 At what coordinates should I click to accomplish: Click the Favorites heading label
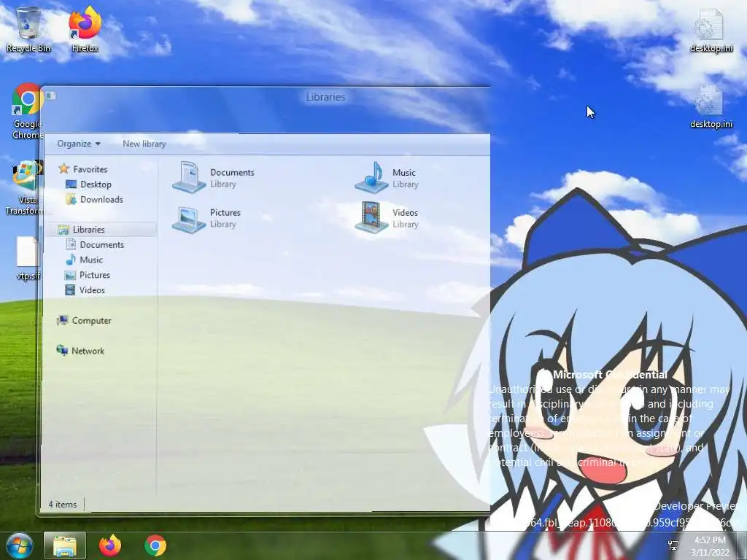90,169
